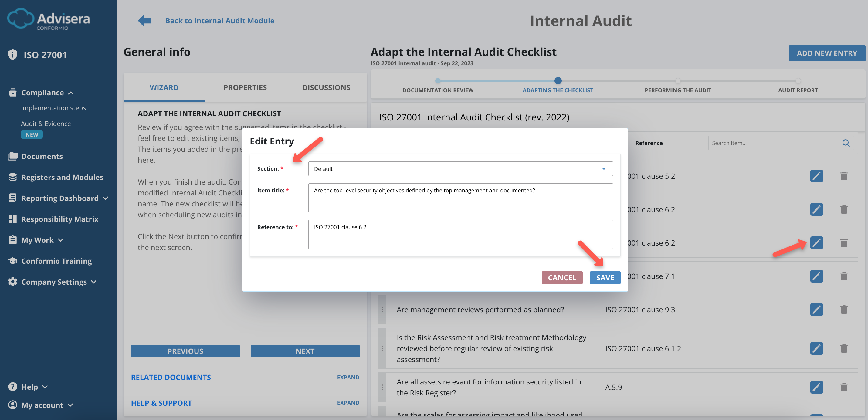Open the DISCUSSIONS tab
The height and width of the screenshot is (420, 868).
[326, 87]
